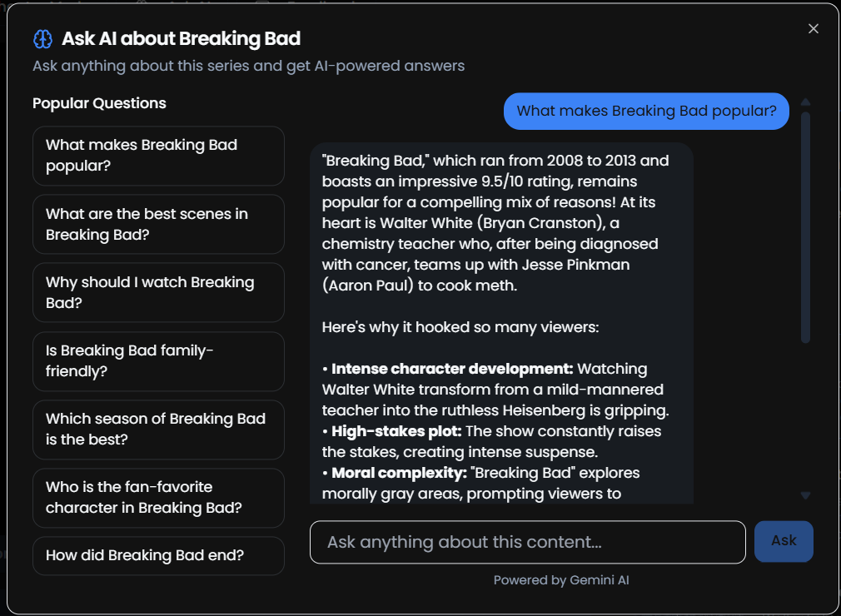Viewport: 841px width, 616px height.
Task: Focus the "Ask anything about this content" field
Action: click(x=527, y=542)
